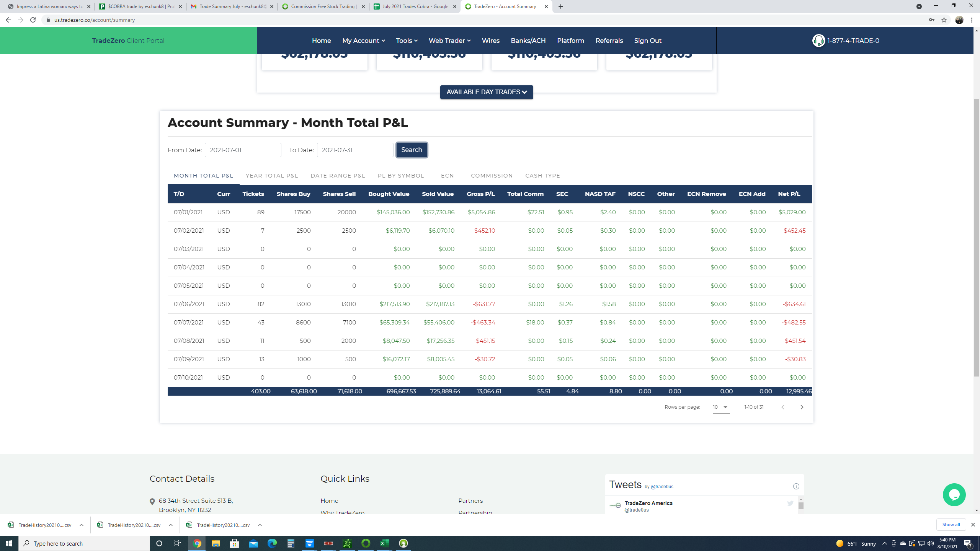Open the Web Trader dropdown menu
This screenshot has width=980, height=551.
[449, 41]
